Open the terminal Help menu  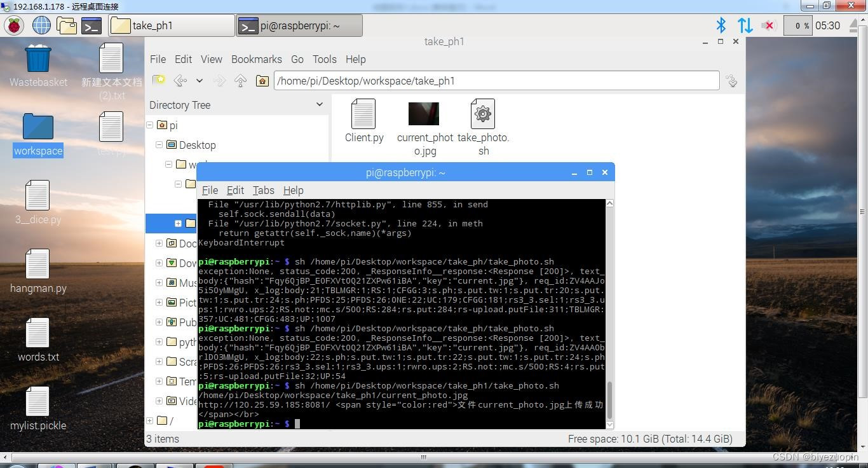click(x=293, y=190)
